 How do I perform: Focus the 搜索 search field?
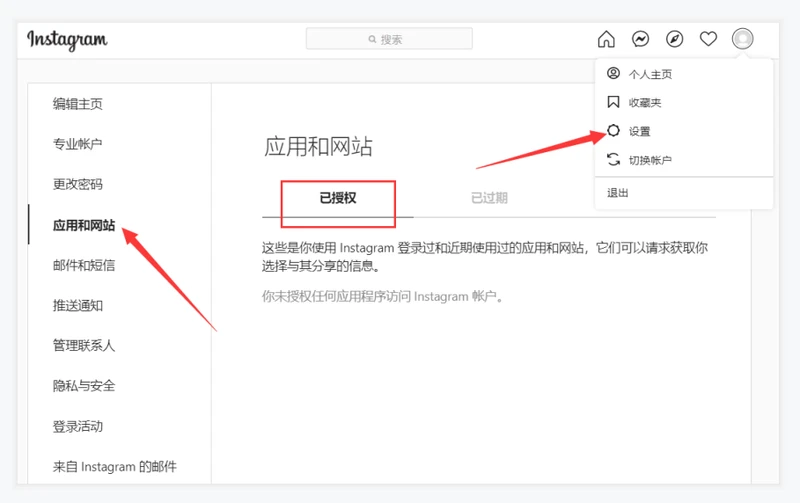(x=389, y=39)
